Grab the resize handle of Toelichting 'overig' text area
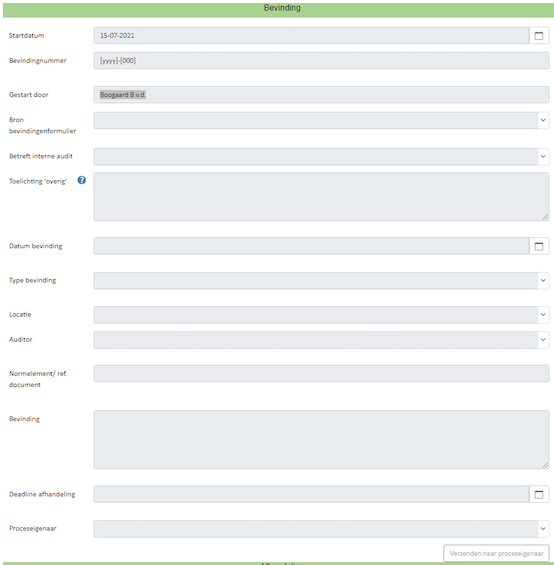Screen dimensions: 554x565 click(x=545, y=217)
